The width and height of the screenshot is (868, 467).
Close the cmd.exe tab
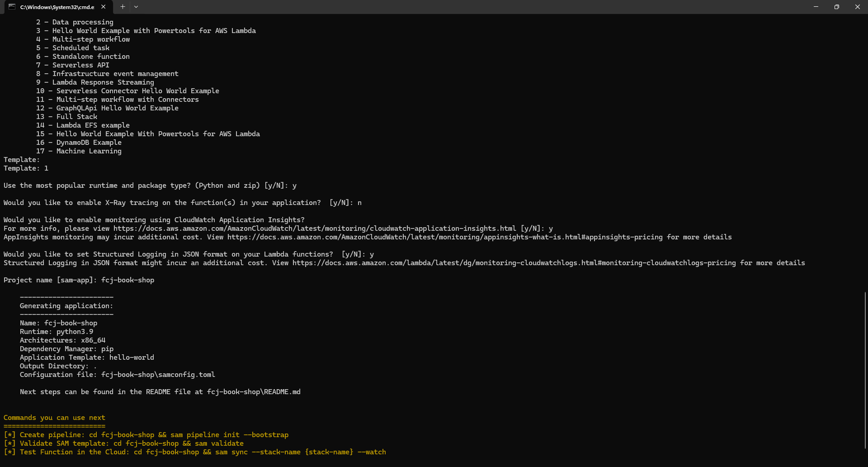point(104,7)
